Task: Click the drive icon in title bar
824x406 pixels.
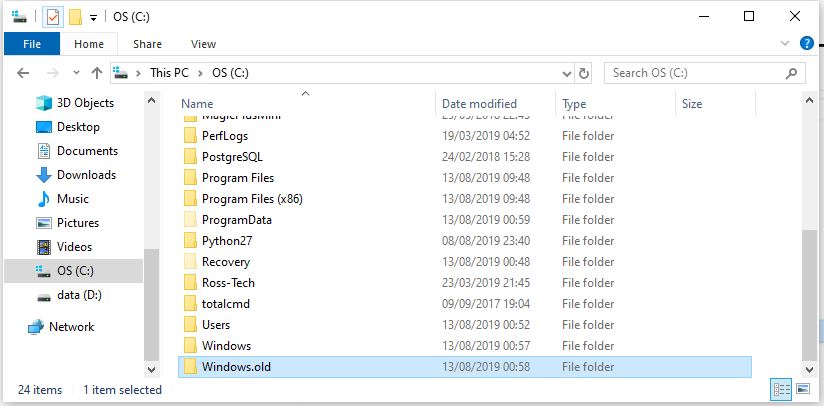Action: tap(19, 17)
